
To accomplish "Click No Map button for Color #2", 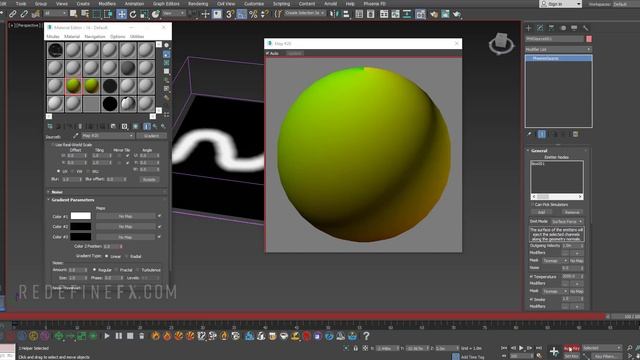I will [125, 227].
